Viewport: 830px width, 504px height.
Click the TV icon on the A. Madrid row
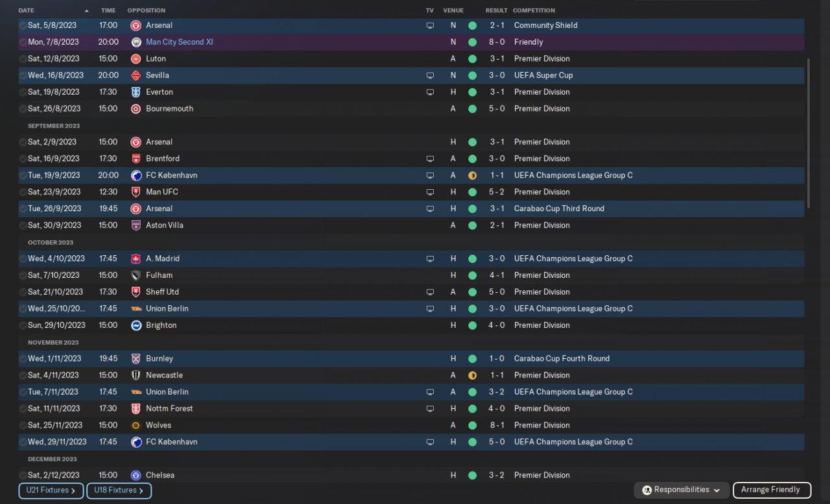(429, 258)
